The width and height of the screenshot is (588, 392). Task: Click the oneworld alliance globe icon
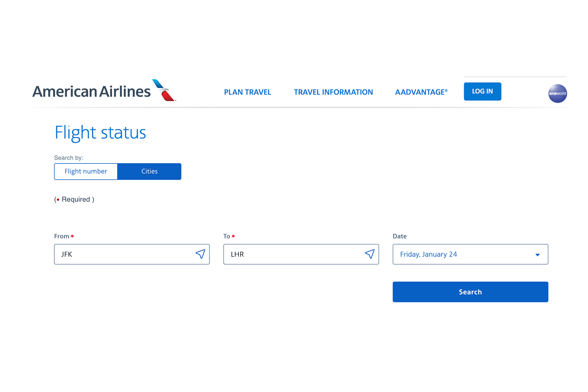coord(557,93)
